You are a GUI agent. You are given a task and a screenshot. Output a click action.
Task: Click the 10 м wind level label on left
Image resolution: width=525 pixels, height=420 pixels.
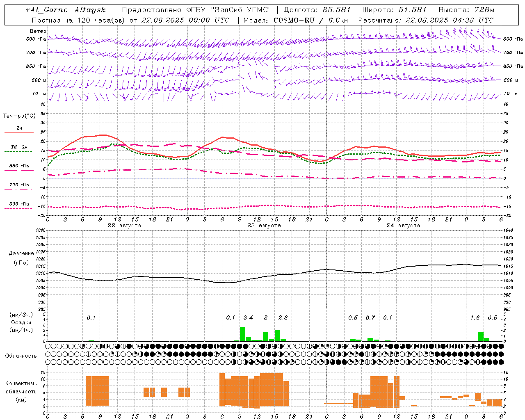tap(39, 94)
